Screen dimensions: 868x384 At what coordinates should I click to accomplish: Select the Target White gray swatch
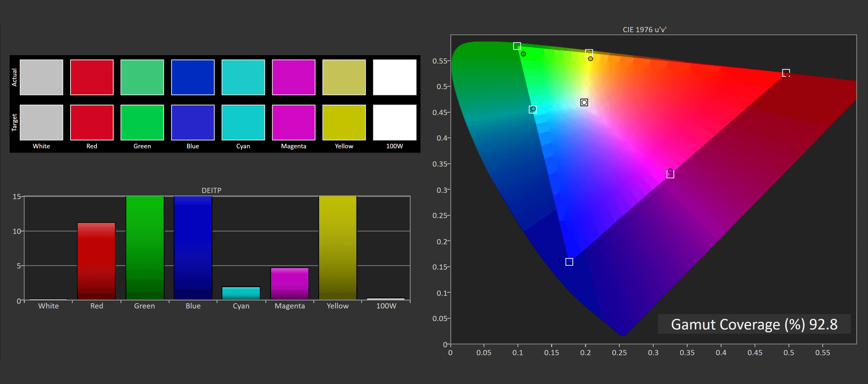41,122
